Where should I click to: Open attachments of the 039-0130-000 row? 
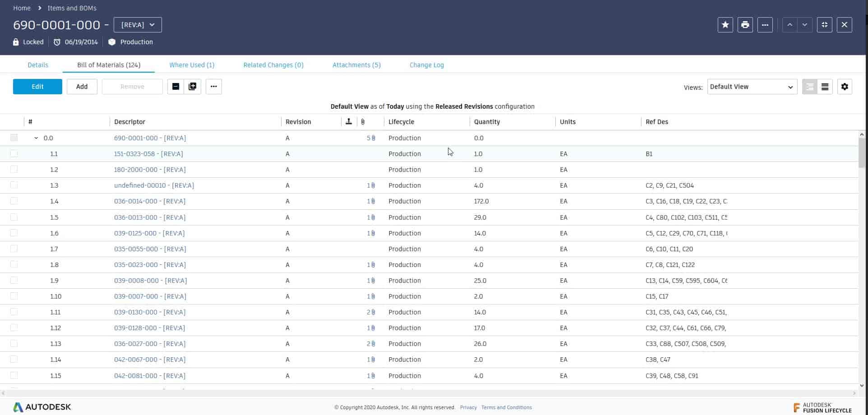[371, 312]
